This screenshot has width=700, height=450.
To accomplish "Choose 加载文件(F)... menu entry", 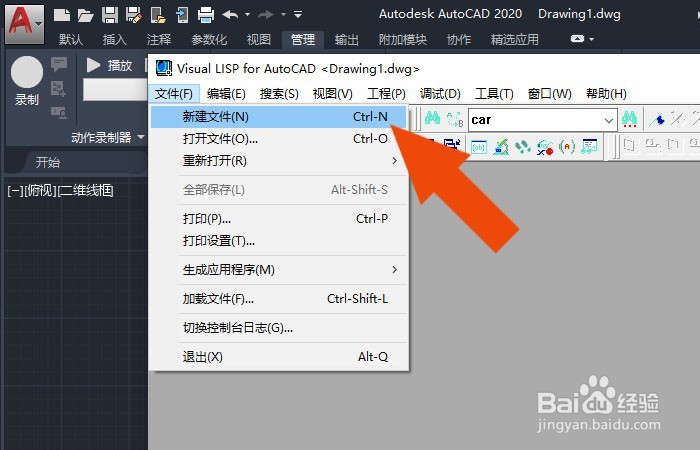I will click(x=279, y=299).
